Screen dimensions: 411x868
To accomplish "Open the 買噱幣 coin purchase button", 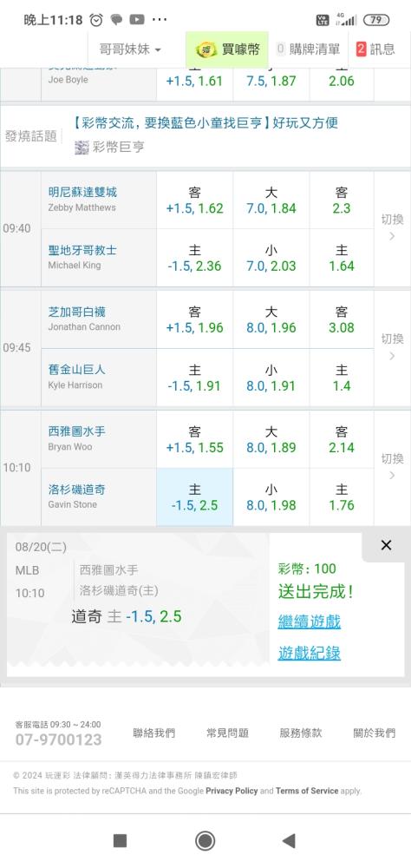I will pos(227,49).
